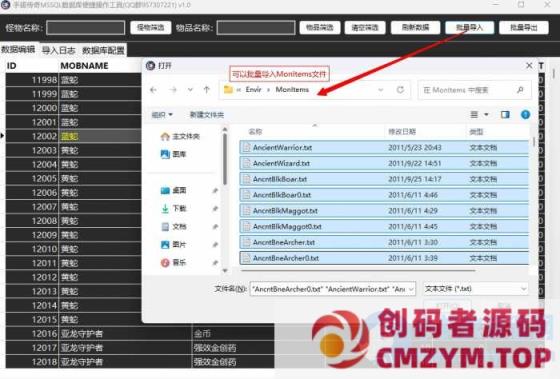The width and height of the screenshot is (560, 379).
Task: Click the 物品名称 item name input
Action: [256, 28]
